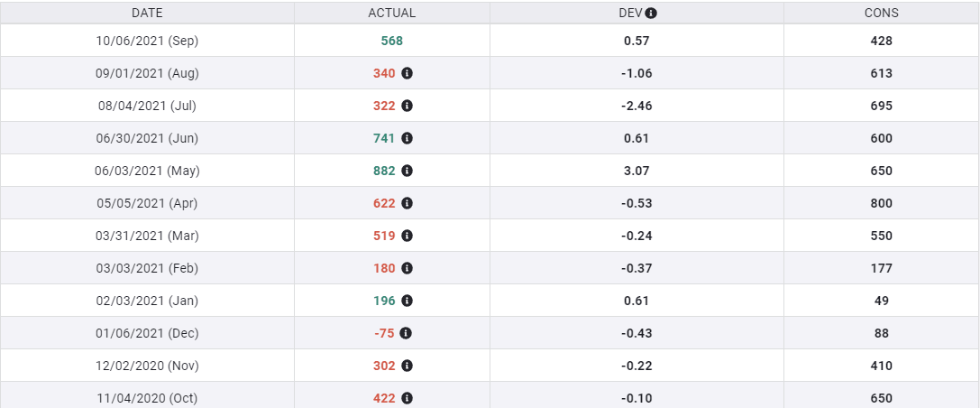Select the 800 consensus value
980x408 pixels.
(881, 203)
